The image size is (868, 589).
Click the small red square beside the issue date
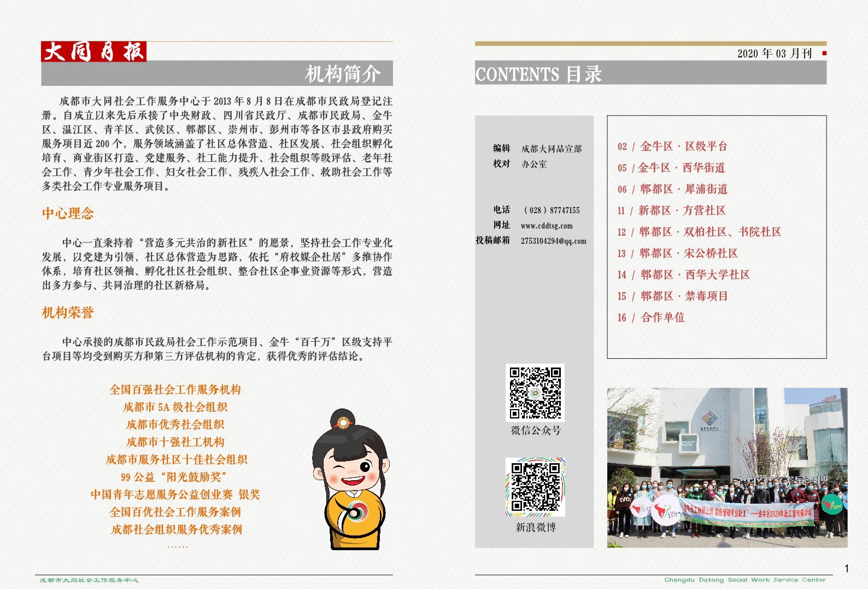pos(824,53)
